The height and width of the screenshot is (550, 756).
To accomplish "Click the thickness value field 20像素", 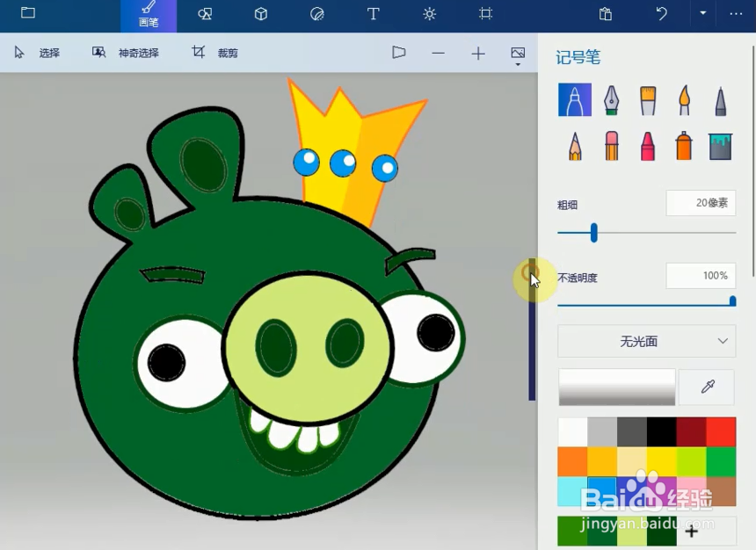I will (701, 203).
